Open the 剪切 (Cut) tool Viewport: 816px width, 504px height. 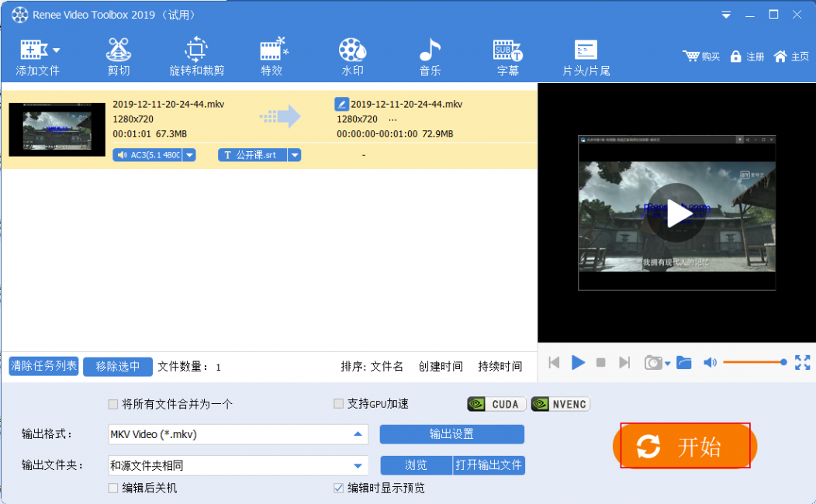coord(118,57)
